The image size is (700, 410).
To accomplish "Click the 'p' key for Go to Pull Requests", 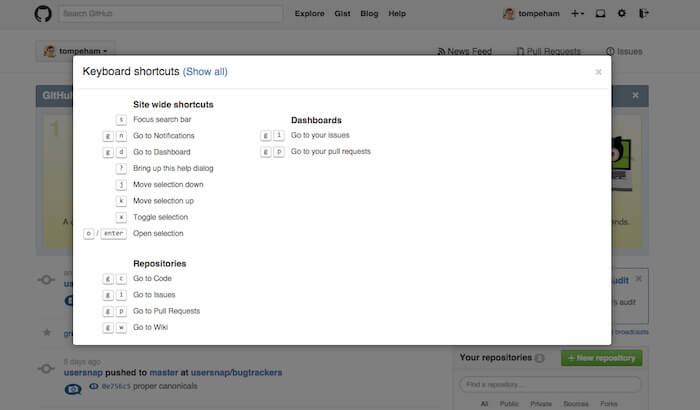I will (x=121, y=311).
